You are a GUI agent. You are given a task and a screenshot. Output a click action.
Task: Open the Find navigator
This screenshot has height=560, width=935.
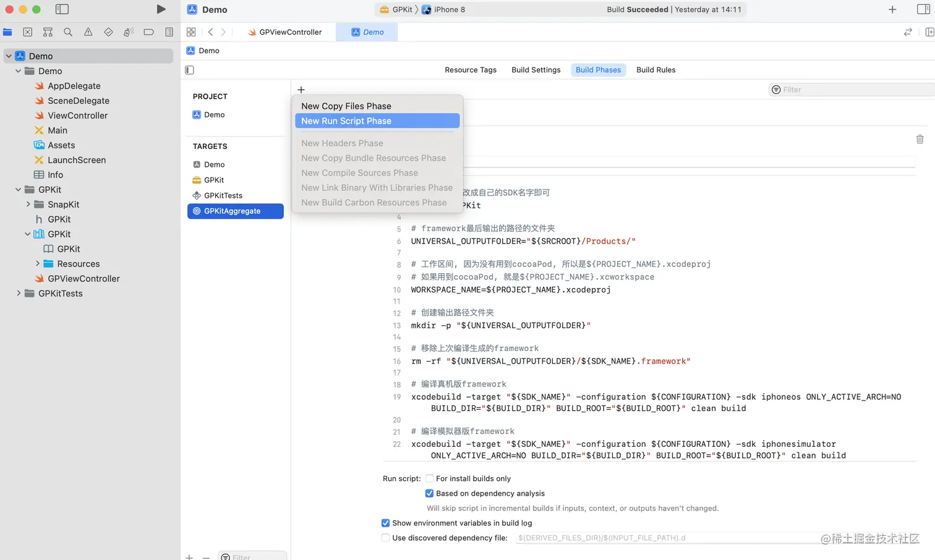[68, 32]
